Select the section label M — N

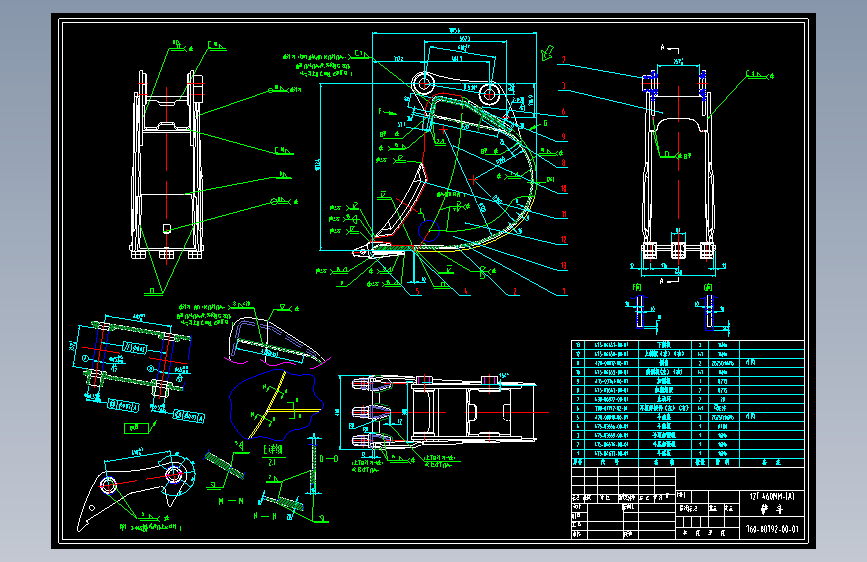click(231, 501)
